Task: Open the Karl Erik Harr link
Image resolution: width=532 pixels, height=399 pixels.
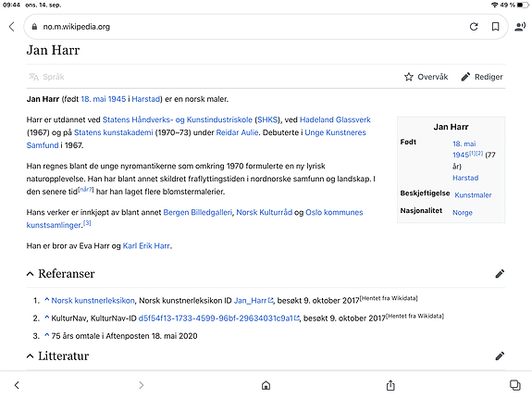Action: pyautogui.click(x=146, y=246)
